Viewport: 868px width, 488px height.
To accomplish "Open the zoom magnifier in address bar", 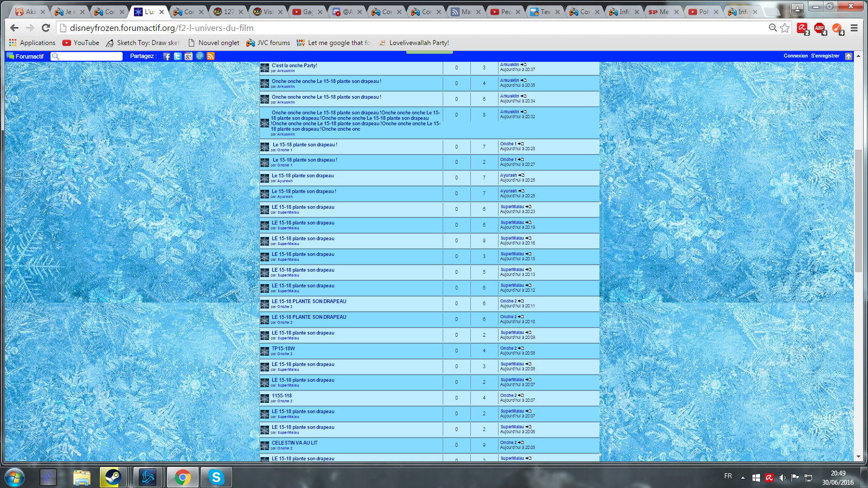I will pos(773,28).
